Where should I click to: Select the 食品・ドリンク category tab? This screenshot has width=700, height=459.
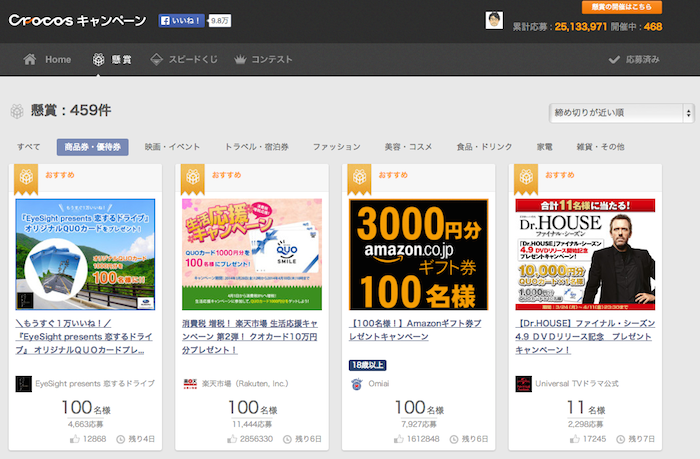point(484,147)
